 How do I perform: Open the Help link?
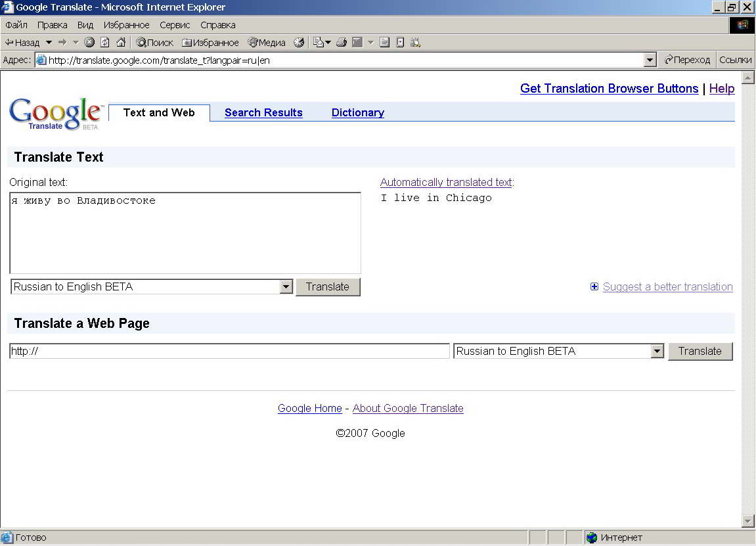point(722,89)
